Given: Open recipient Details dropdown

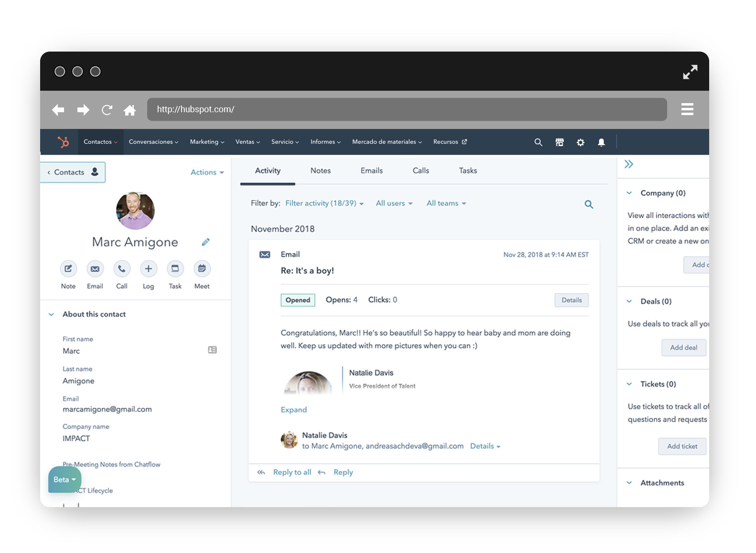Looking at the screenshot, I should pyautogui.click(x=485, y=446).
